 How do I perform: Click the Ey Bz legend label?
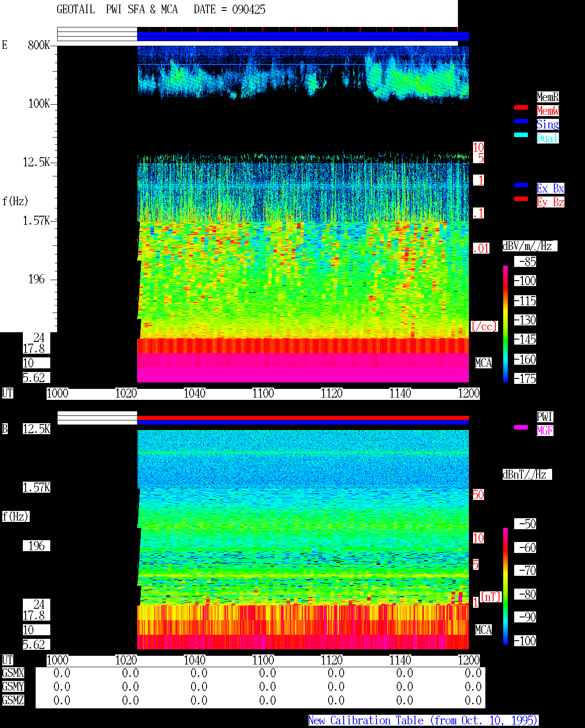[x=550, y=202]
